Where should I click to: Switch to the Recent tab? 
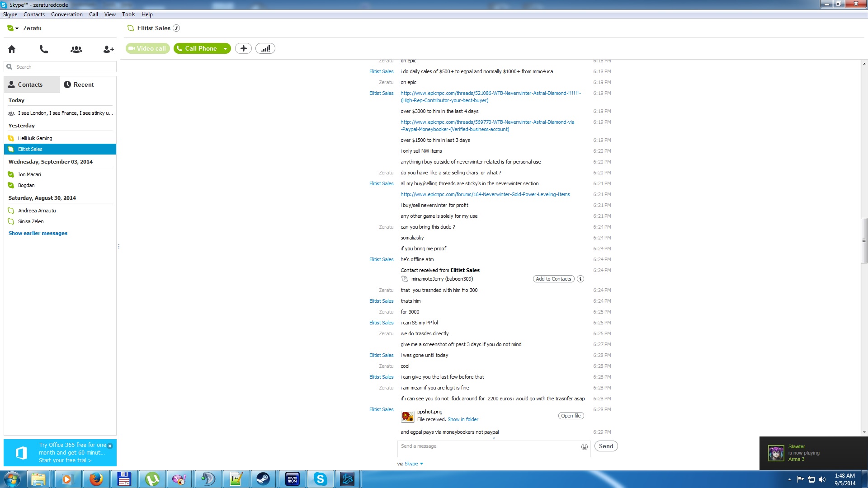tap(88, 84)
